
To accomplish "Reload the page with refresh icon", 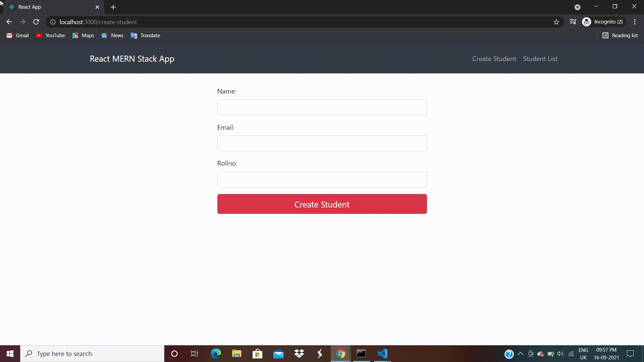I will coord(36,22).
